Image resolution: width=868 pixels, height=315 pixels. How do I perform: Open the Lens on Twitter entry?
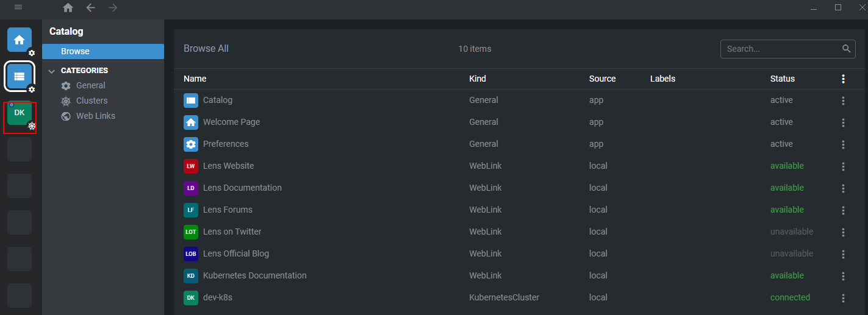232,232
